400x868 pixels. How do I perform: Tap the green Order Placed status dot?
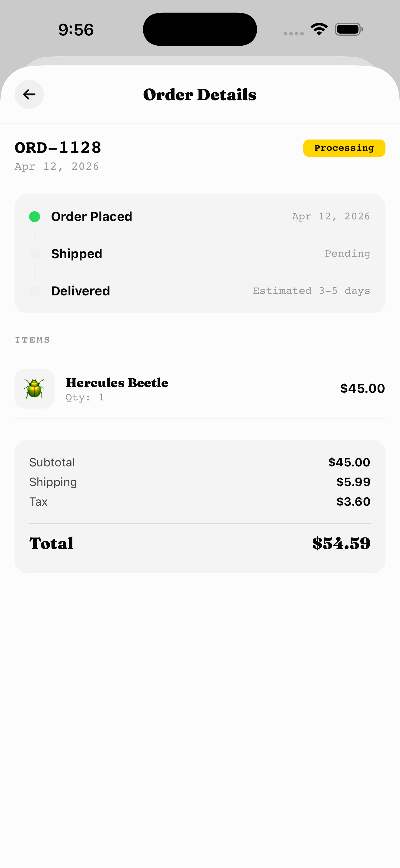(x=35, y=217)
